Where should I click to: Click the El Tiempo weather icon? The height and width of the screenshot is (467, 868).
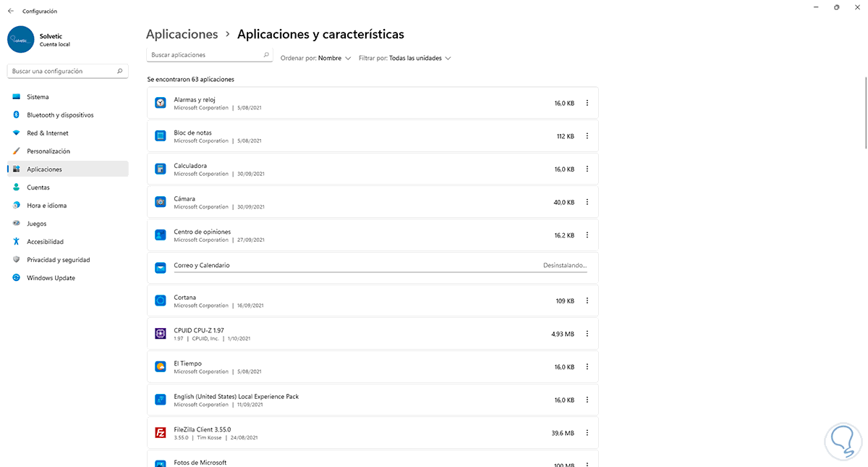pyautogui.click(x=161, y=366)
